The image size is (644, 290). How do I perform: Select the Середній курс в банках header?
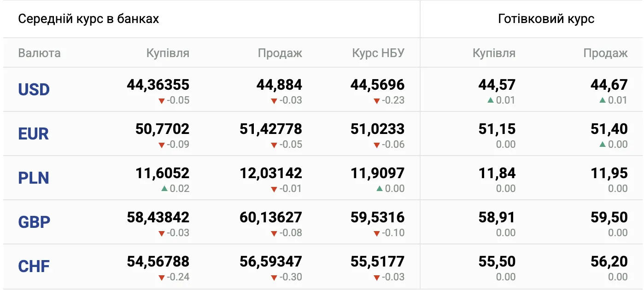(x=88, y=19)
